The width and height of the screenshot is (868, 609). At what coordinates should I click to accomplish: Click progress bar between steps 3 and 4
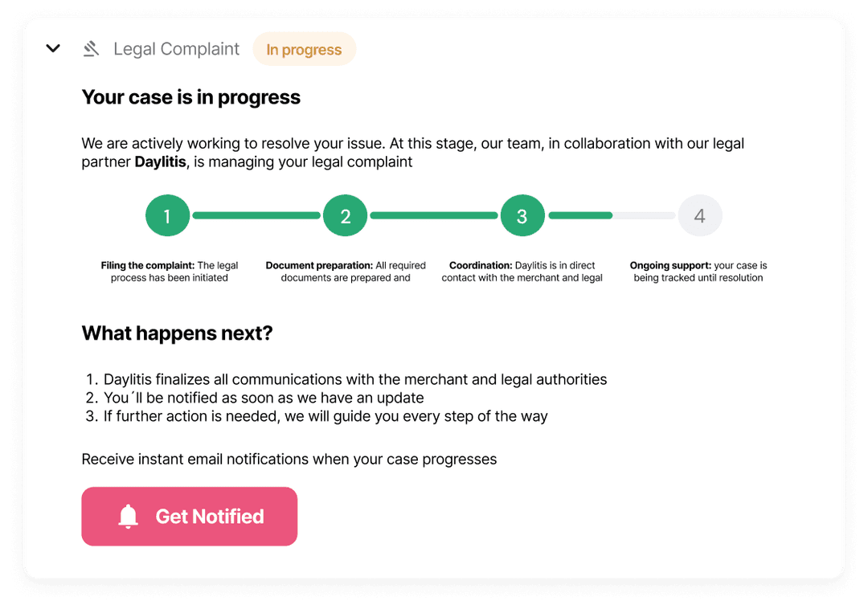tap(611, 216)
